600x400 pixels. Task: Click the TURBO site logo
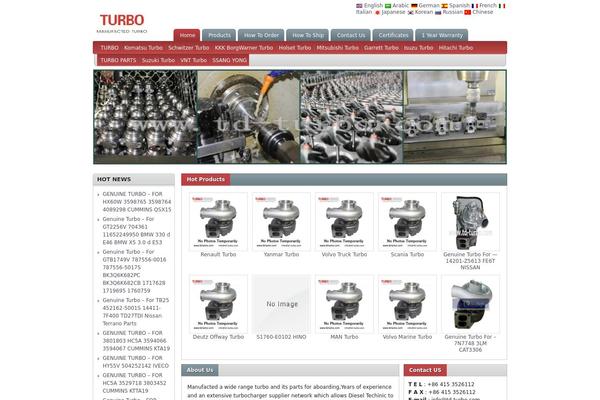122,23
